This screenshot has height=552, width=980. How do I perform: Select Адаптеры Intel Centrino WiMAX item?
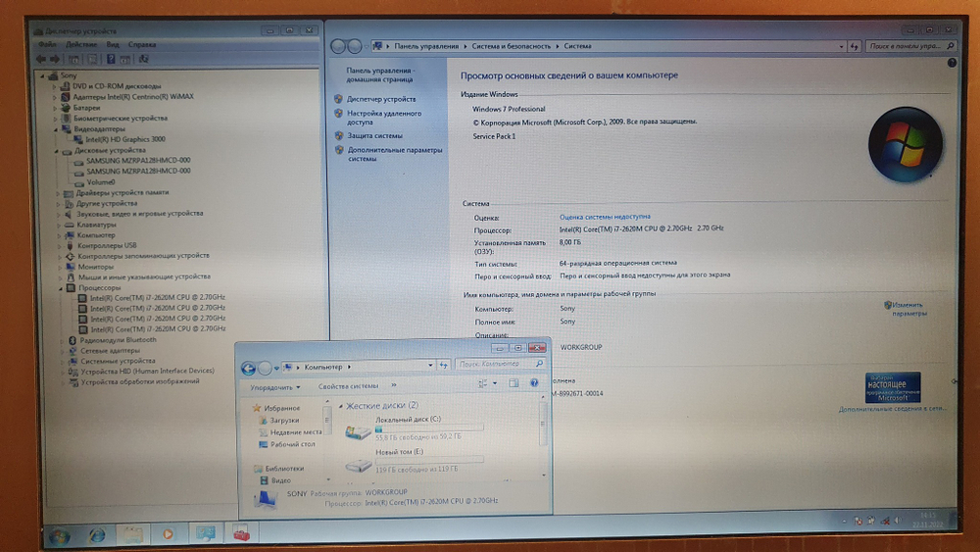click(x=133, y=97)
